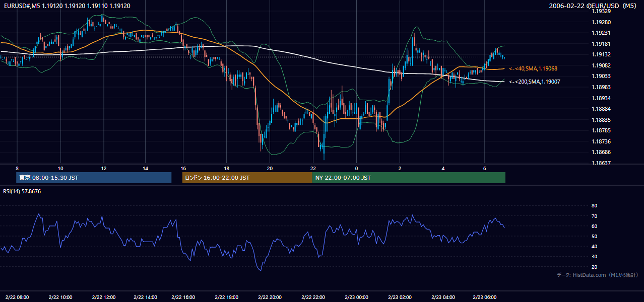Screen dimensions: 644x302
Task: Click bottom time label 2/23 06:00
Action: tap(485, 297)
